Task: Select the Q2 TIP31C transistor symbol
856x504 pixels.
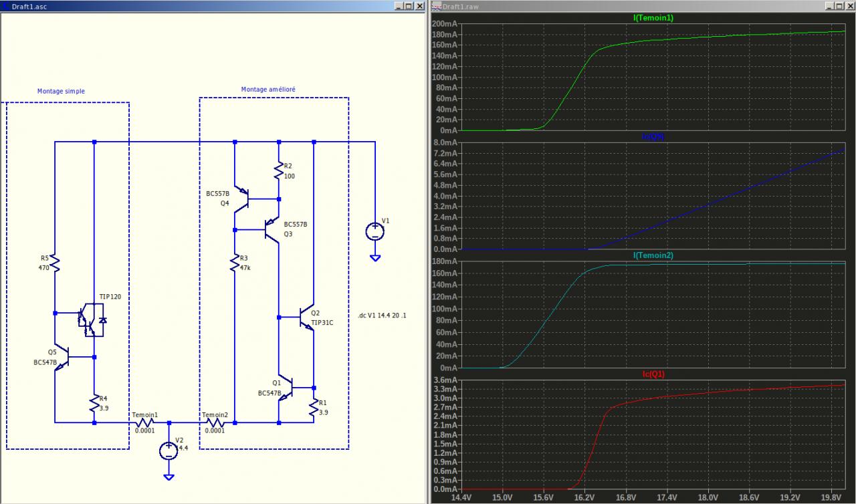Action: click(305, 319)
